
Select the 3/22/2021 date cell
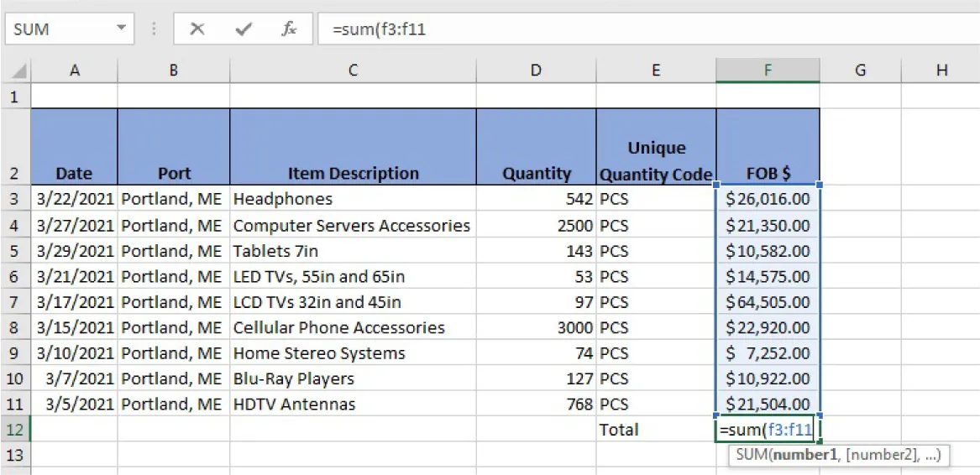click(x=75, y=199)
